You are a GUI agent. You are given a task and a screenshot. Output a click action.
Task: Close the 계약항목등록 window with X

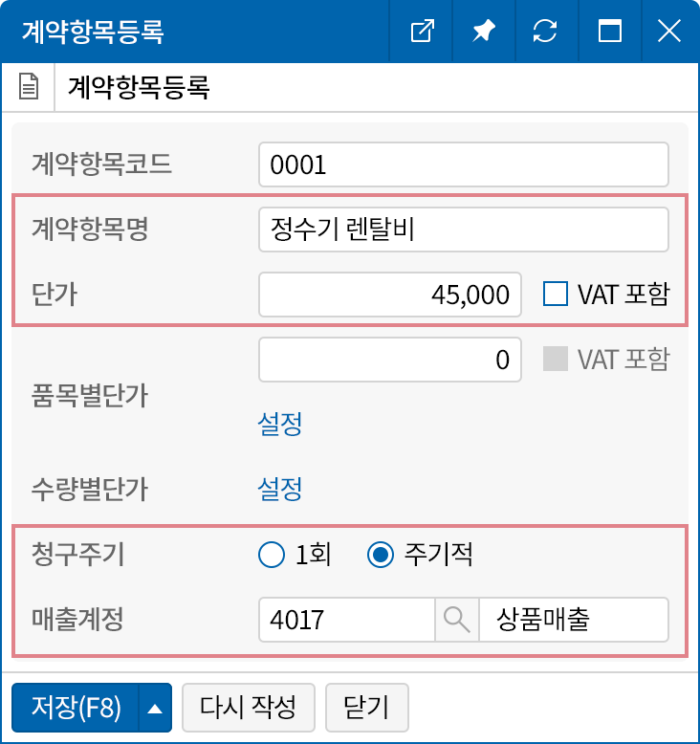(x=669, y=31)
